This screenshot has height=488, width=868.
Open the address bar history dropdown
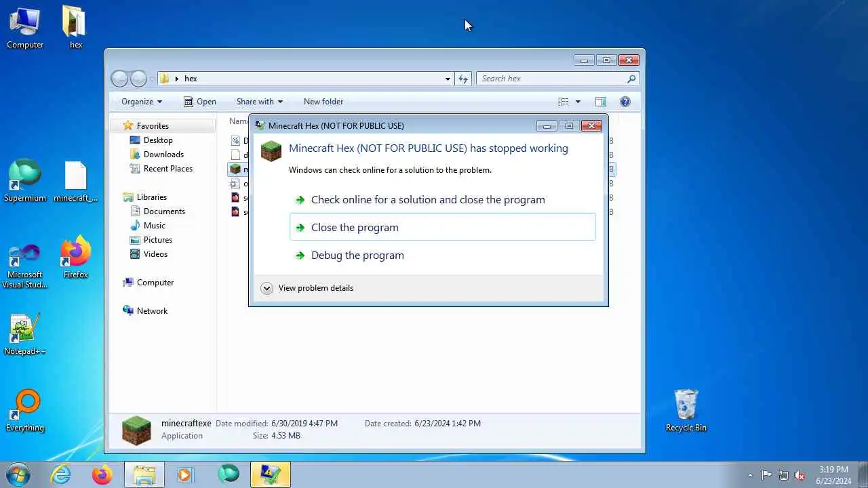448,79
